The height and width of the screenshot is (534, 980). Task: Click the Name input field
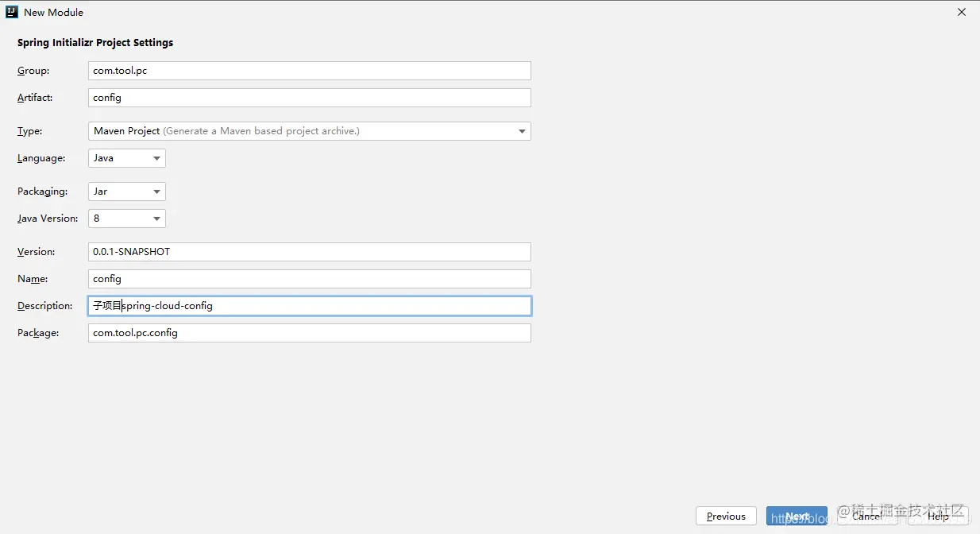pyautogui.click(x=310, y=279)
